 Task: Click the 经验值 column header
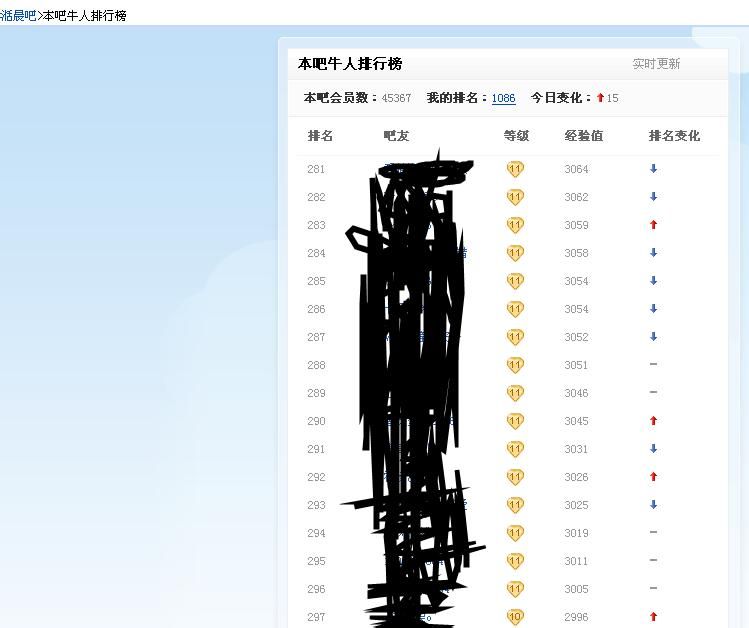coord(584,136)
